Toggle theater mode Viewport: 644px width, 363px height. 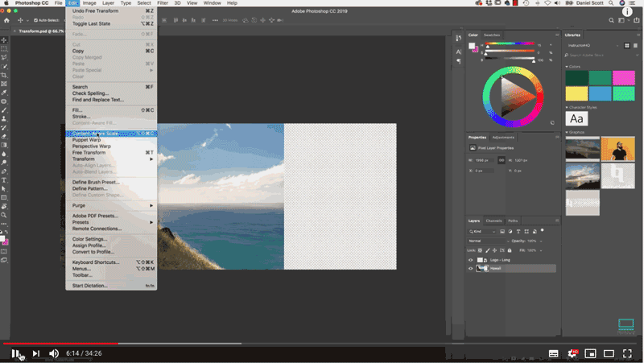609,353
